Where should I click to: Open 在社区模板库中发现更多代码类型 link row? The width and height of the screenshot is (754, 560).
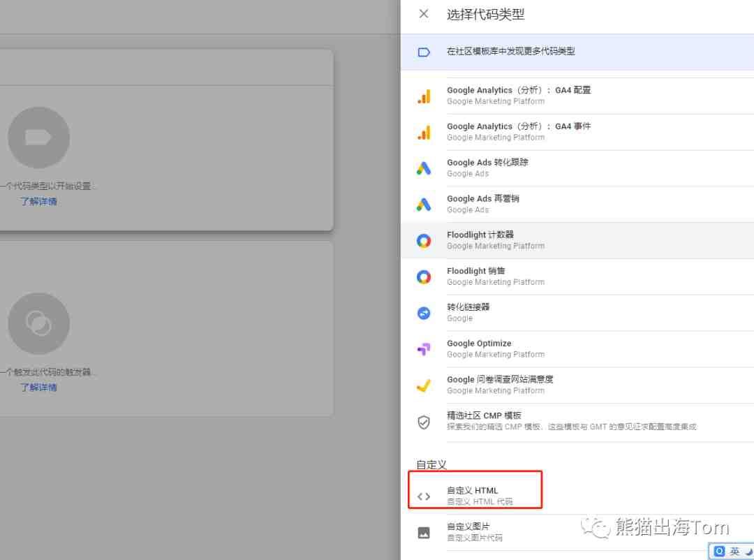point(577,52)
